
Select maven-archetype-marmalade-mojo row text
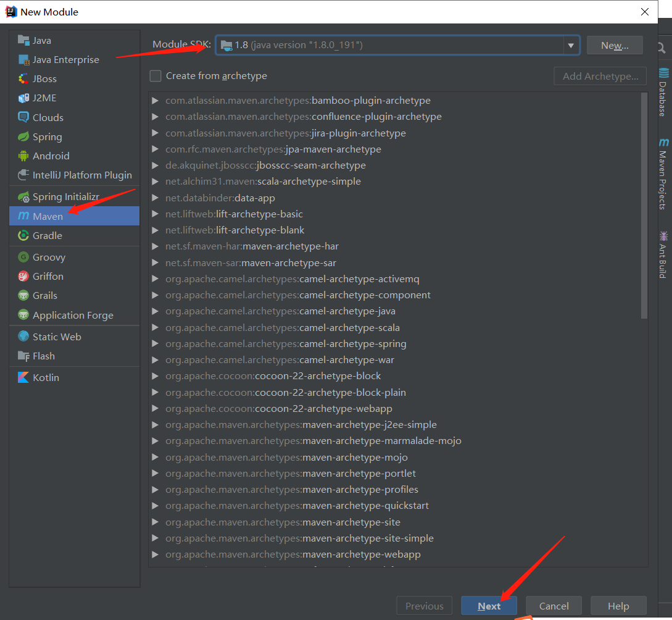point(313,441)
